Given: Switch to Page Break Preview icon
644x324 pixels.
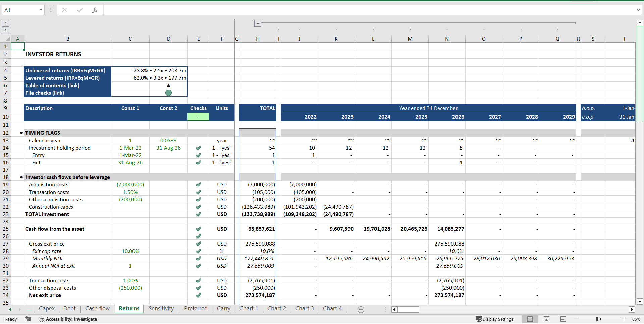Looking at the screenshot, I should point(563,319).
